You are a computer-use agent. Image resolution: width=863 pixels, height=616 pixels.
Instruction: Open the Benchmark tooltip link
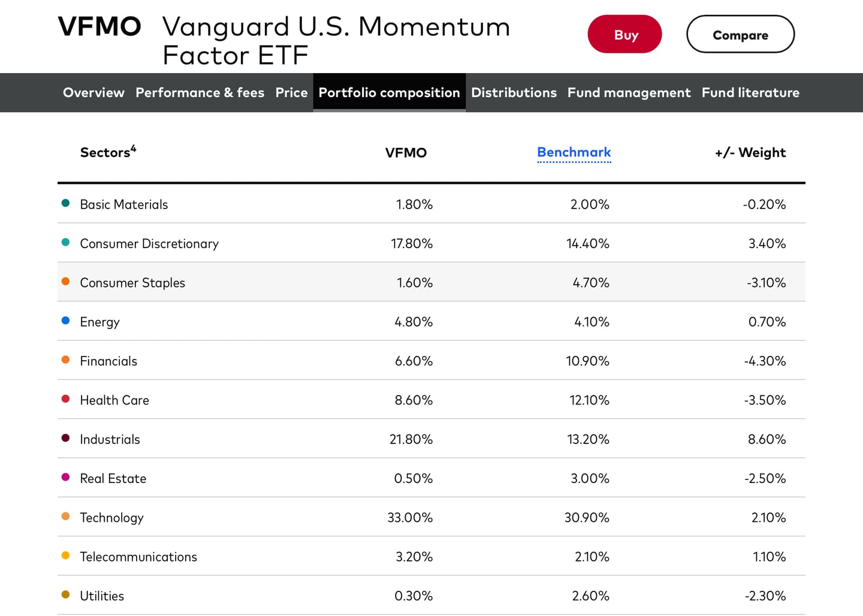pos(574,153)
